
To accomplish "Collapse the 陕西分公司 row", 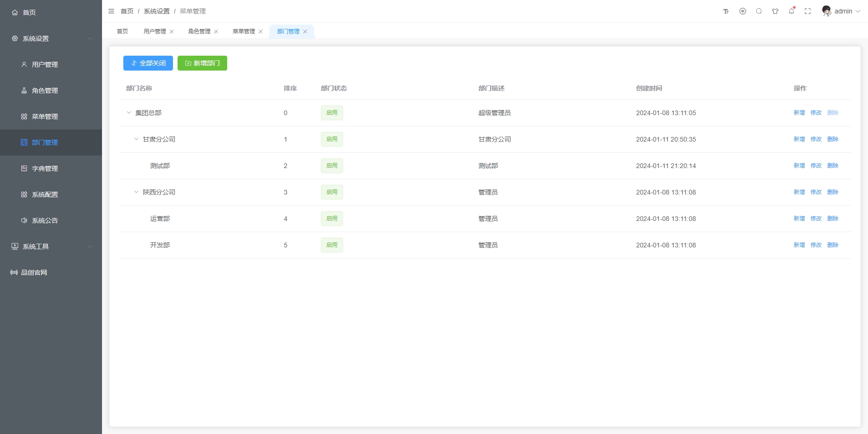I will [x=136, y=192].
